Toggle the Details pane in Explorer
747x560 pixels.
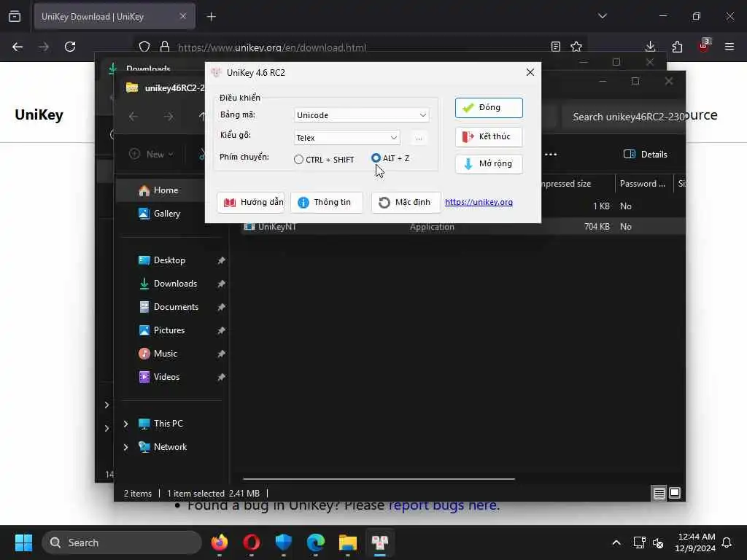point(645,155)
